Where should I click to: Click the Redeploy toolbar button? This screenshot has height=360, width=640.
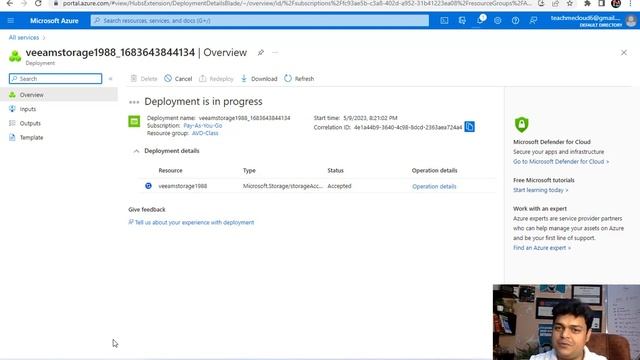216,79
